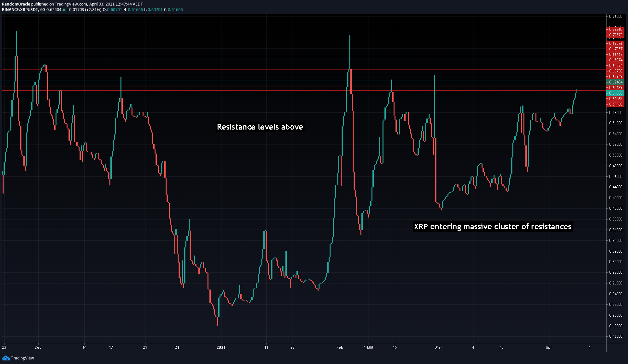Click the 0.16000 price scale value
Image resolution: width=628 pixels, height=364 pixels.
tap(616, 336)
